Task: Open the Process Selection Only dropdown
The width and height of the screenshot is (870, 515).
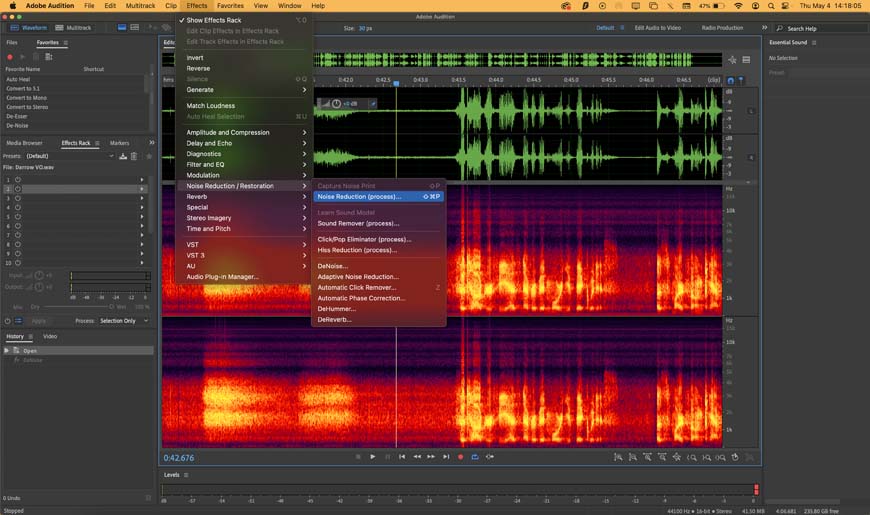Action: point(124,321)
